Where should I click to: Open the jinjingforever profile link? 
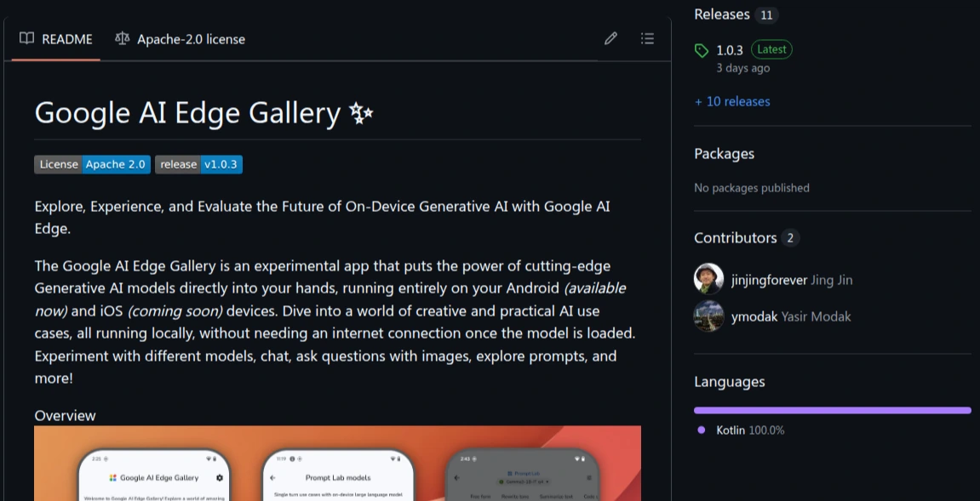[x=770, y=280]
